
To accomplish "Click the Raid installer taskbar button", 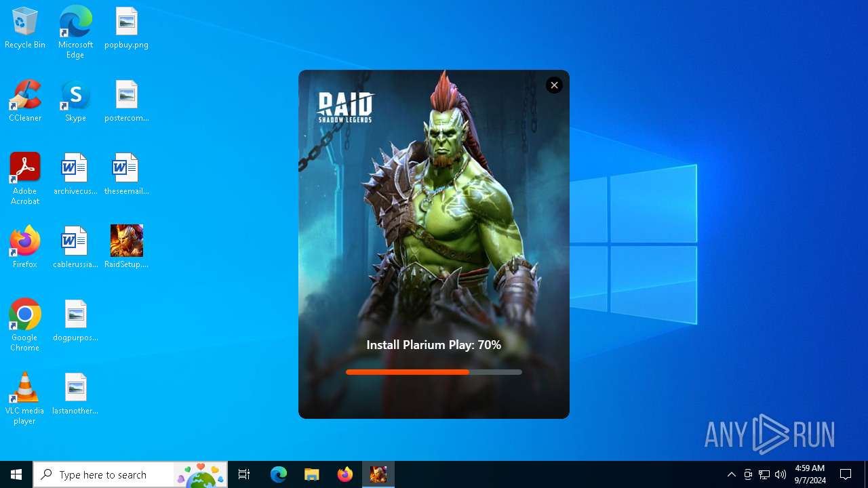I will pos(378,474).
